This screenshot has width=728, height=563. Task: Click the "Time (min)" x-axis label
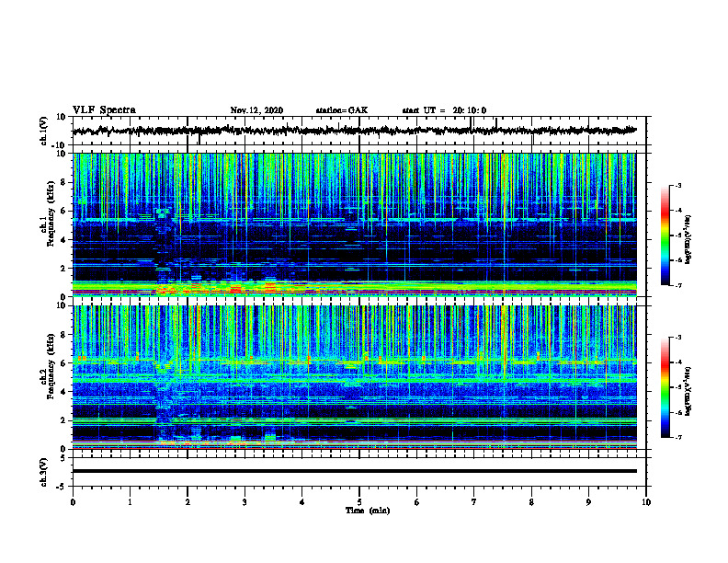368,511
